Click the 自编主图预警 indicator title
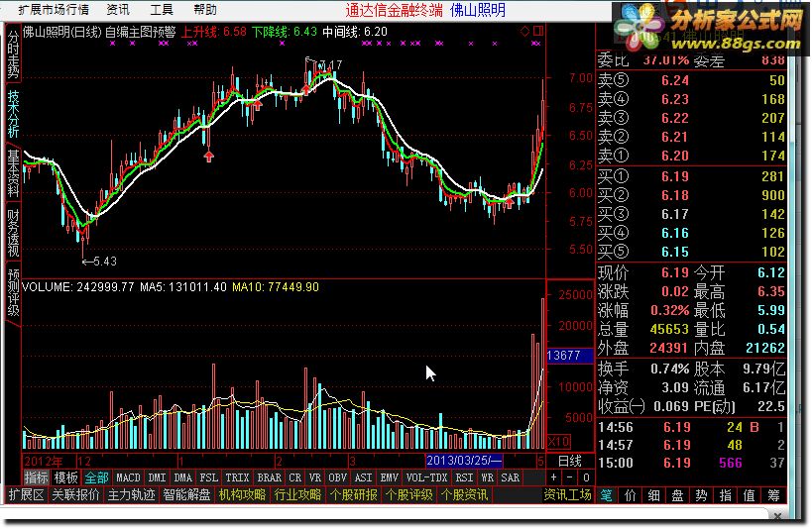The image size is (812, 529). [141, 32]
